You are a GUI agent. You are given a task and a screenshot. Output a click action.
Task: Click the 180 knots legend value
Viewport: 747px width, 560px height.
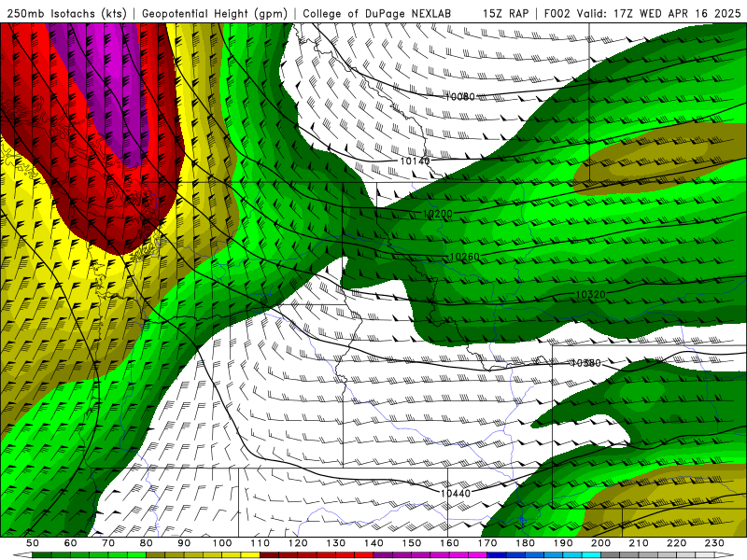pos(526,543)
